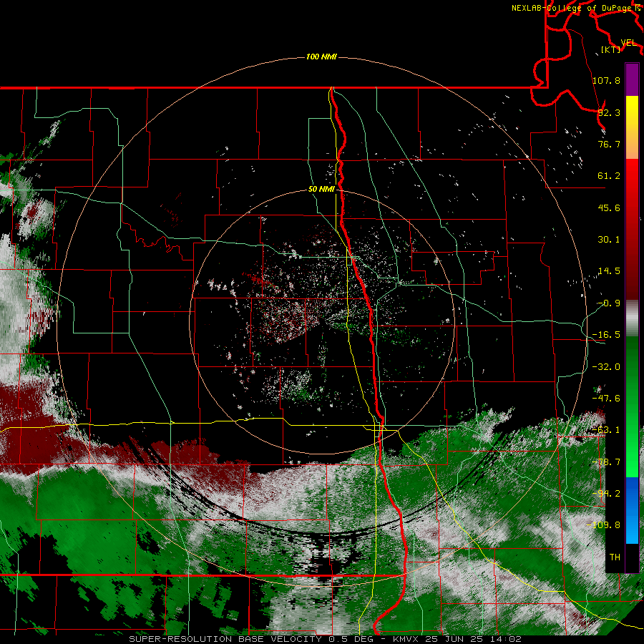Click the 50 NMI range ring label
The image size is (644, 644).
(x=321, y=190)
